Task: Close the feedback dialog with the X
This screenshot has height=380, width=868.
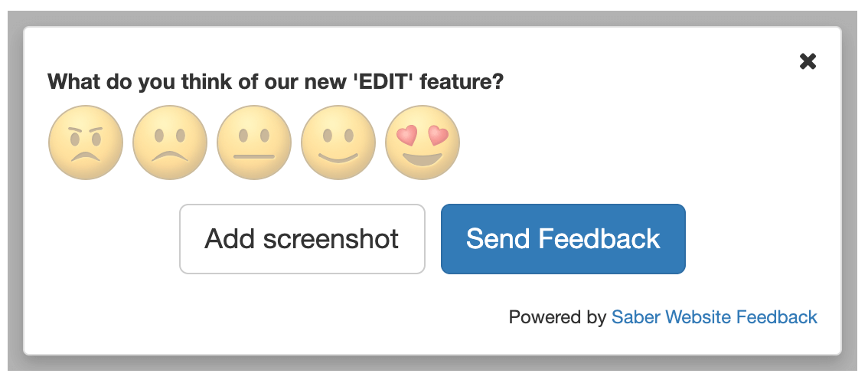Action: (808, 62)
